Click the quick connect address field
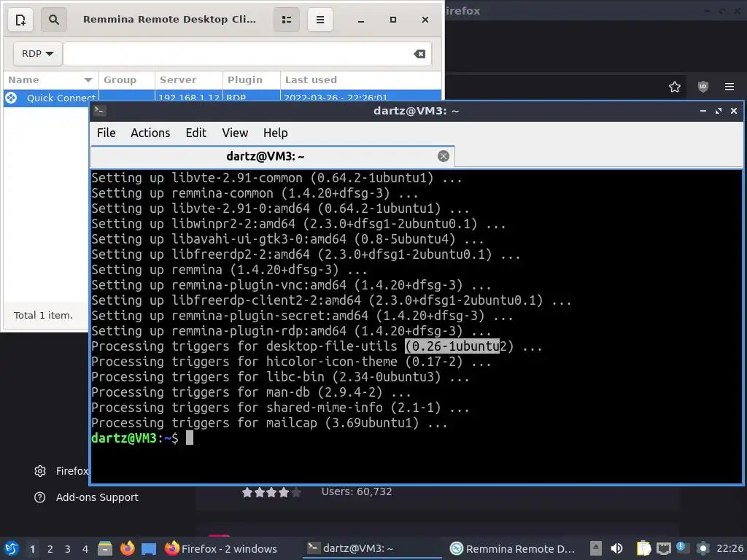 point(247,54)
